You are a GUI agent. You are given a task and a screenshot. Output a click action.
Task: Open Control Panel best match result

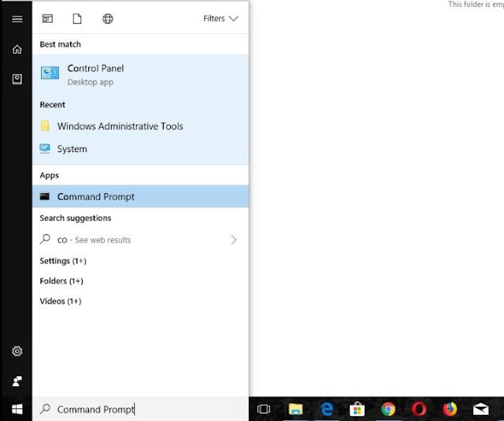pyautogui.click(x=140, y=75)
